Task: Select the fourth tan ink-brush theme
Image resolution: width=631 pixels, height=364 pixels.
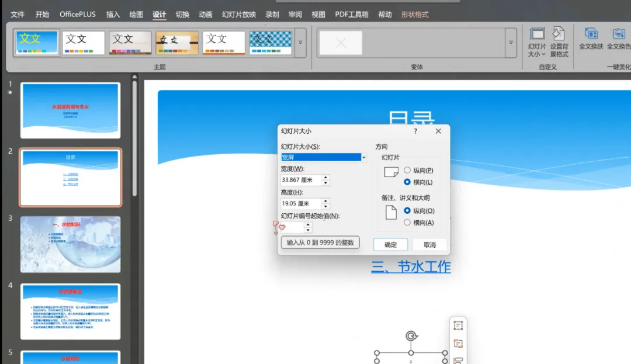Action: tap(176, 43)
